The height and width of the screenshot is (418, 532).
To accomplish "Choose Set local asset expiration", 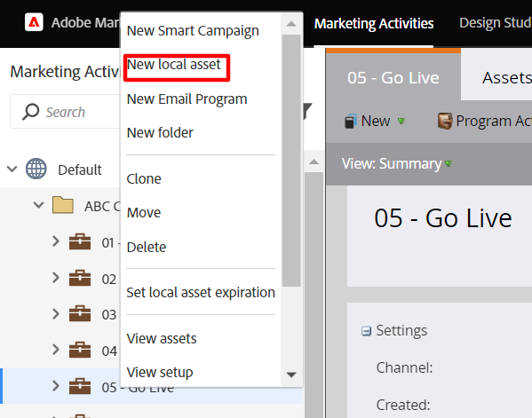I will [201, 293].
